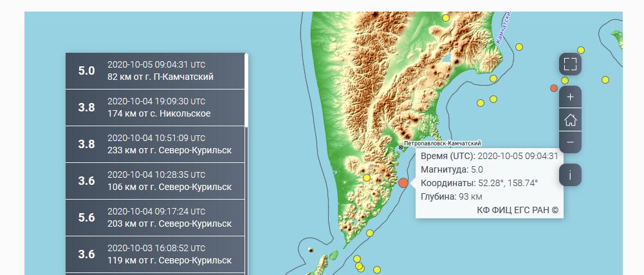Open the 2020-10-04 10:51:09 earthquake entry

pos(155,144)
